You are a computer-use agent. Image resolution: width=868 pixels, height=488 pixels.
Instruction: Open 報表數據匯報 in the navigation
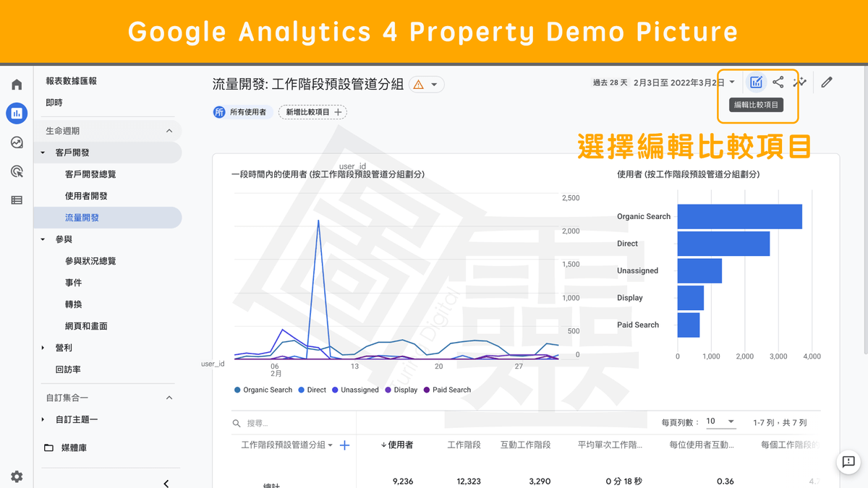click(71, 81)
